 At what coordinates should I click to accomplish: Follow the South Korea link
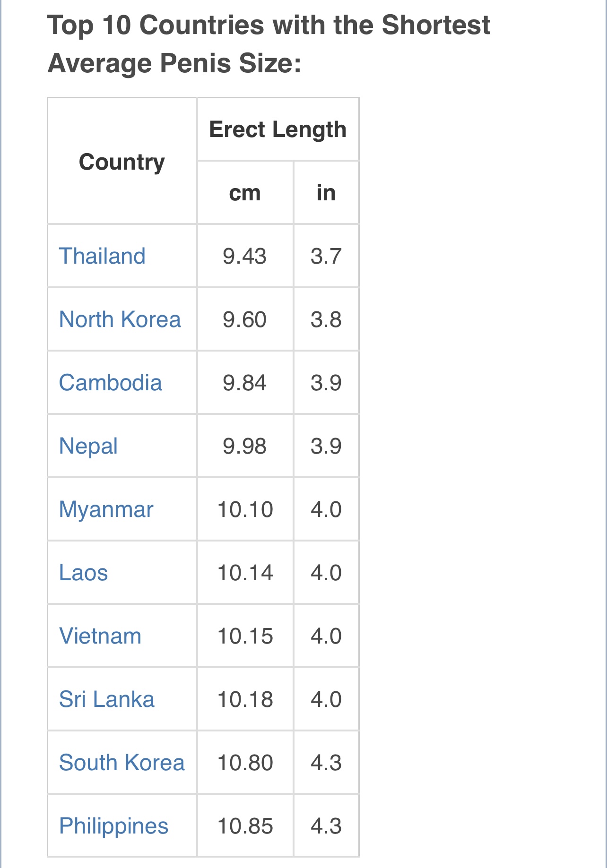(122, 763)
